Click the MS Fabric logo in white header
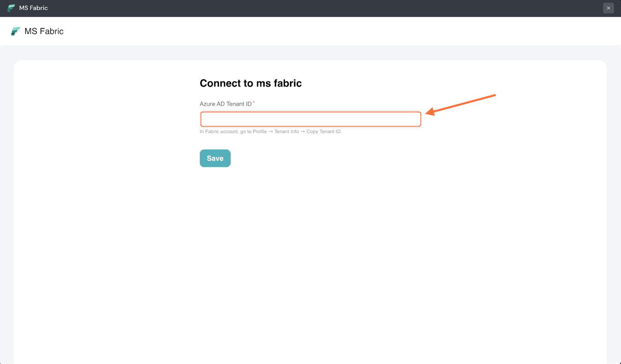 coord(16,31)
